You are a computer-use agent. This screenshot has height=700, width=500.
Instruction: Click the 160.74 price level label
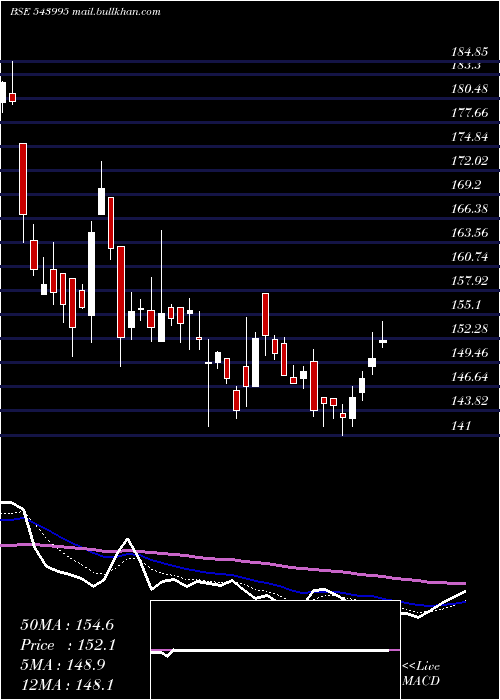pyautogui.click(x=469, y=258)
